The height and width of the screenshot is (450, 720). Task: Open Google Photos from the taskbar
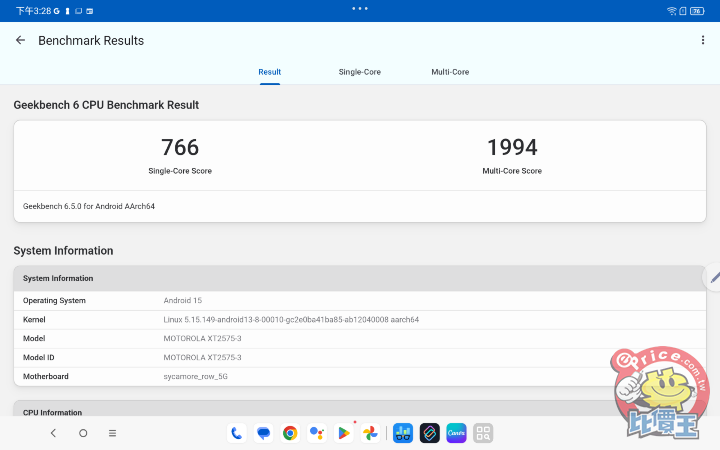click(x=370, y=433)
